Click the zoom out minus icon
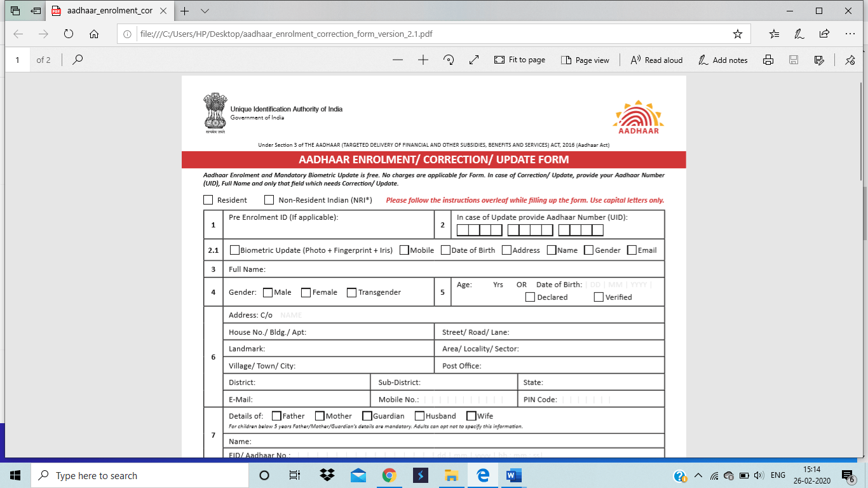The height and width of the screenshot is (488, 868). click(398, 60)
